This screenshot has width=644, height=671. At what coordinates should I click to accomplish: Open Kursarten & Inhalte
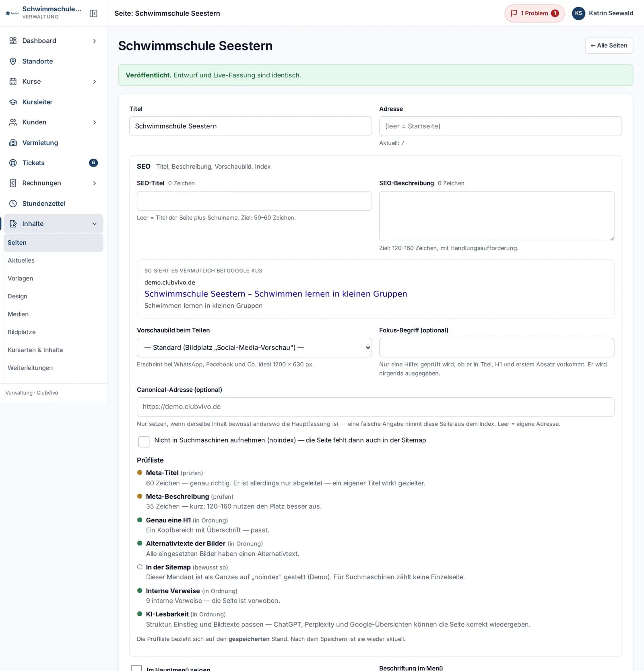[54, 350]
